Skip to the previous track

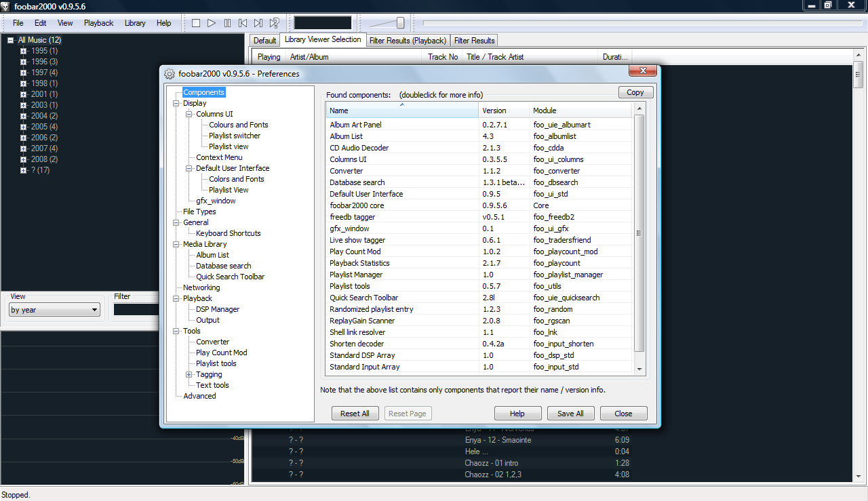(243, 23)
